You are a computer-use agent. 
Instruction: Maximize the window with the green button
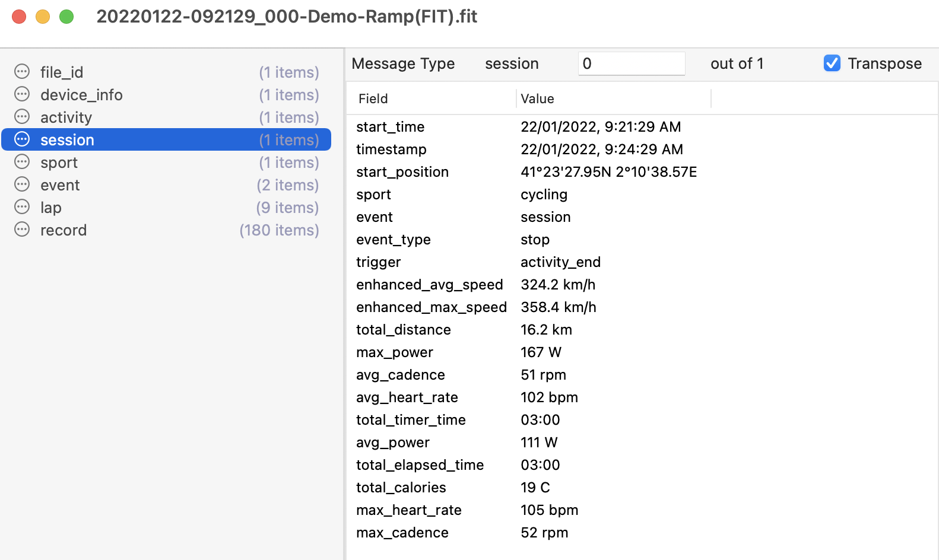point(66,17)
